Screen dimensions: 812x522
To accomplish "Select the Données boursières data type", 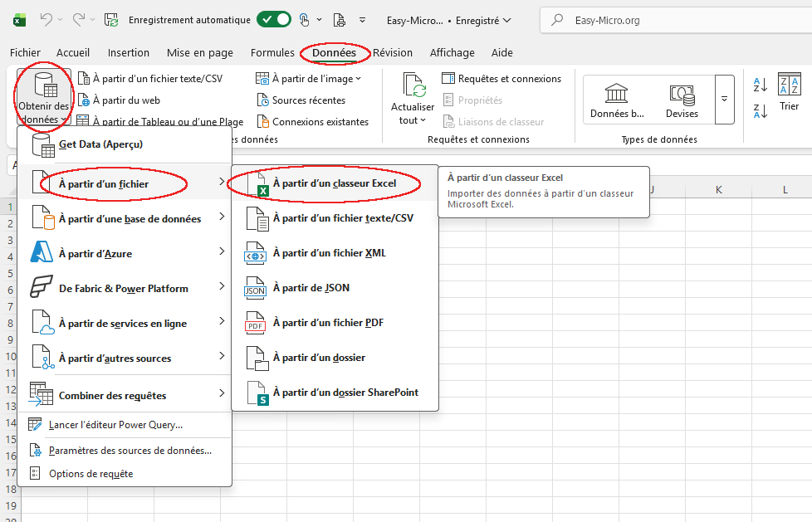I will [x=617, y=100].
